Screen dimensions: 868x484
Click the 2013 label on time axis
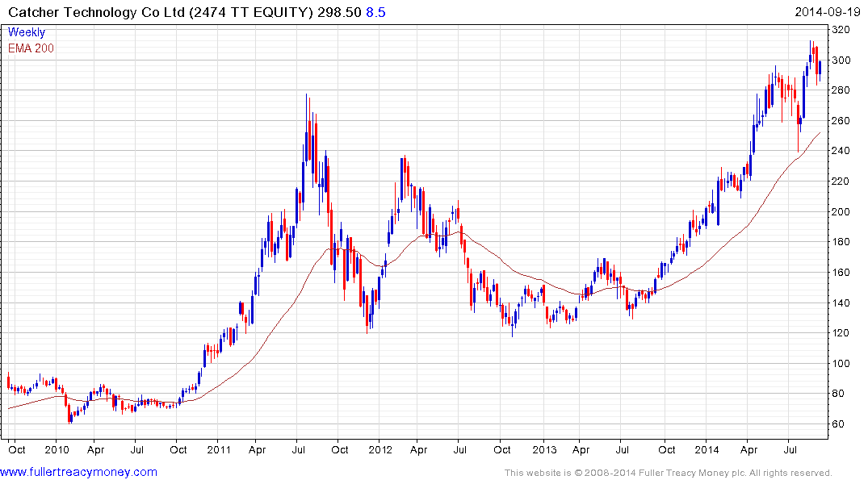[544, 449]
